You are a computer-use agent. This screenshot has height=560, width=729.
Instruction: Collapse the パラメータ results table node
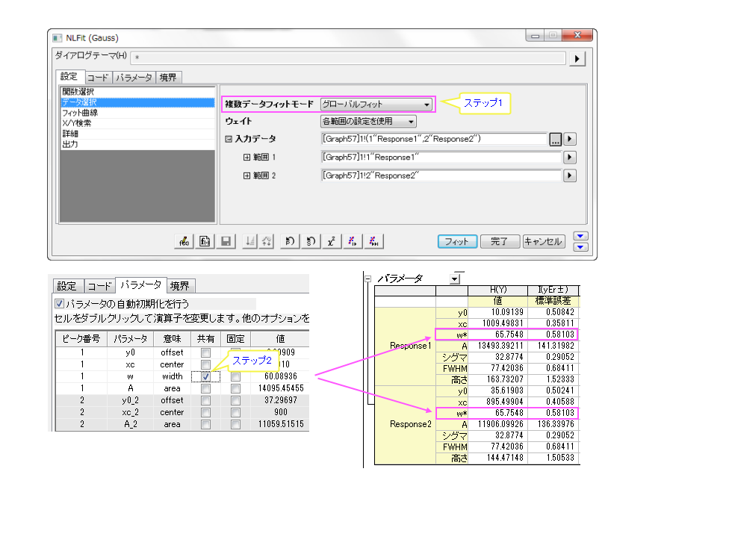click(x=368, y=279)
